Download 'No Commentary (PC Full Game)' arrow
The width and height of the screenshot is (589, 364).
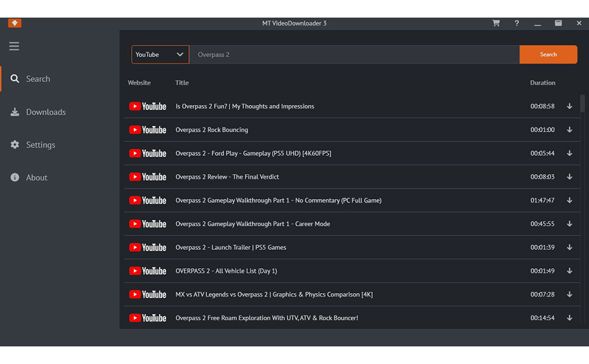pos(570,200)
